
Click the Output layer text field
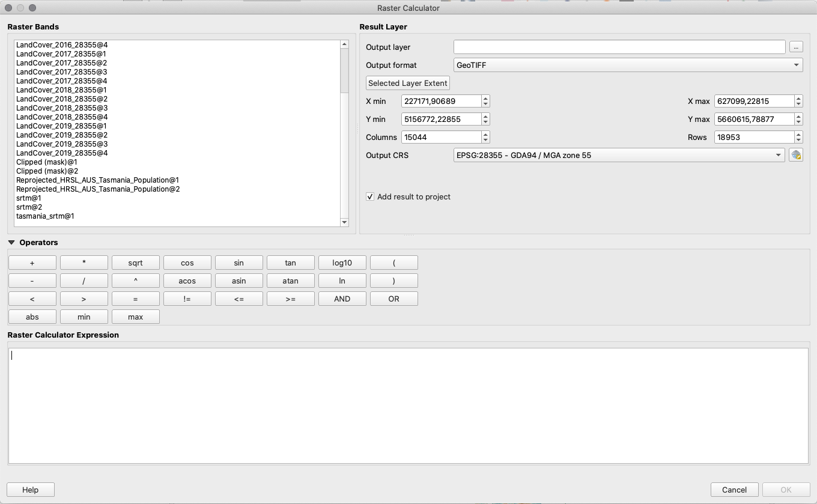[x=619, y=47]
